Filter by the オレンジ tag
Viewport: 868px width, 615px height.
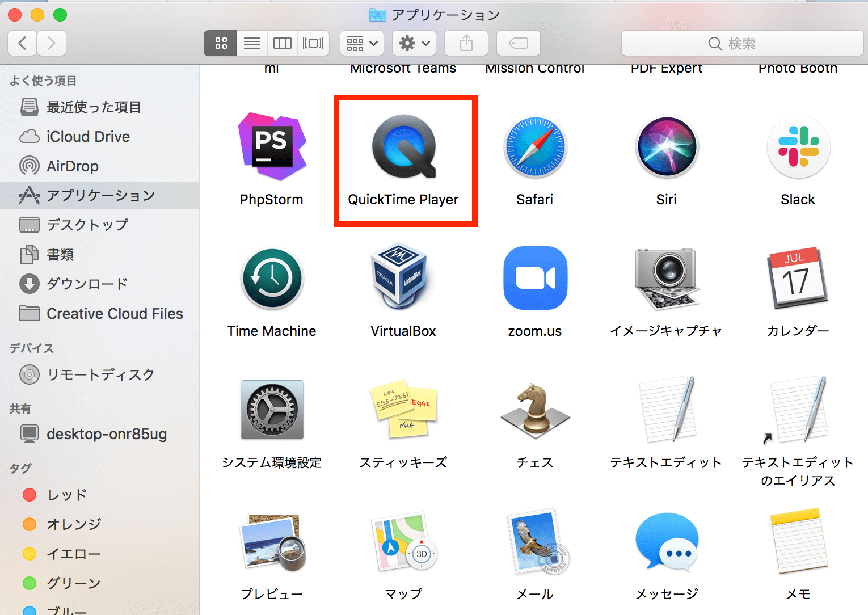click(99, 524)
